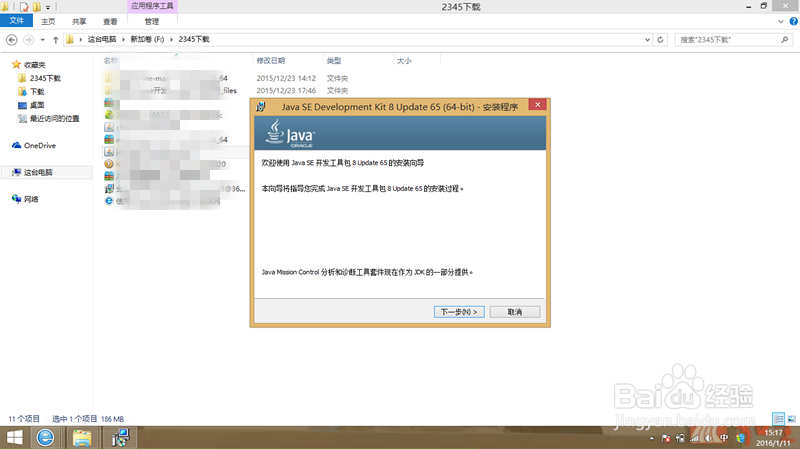Select 桌面 in navigation pane
The height and width of the screenshot is (449, 800).
click(x=37, y=105)
